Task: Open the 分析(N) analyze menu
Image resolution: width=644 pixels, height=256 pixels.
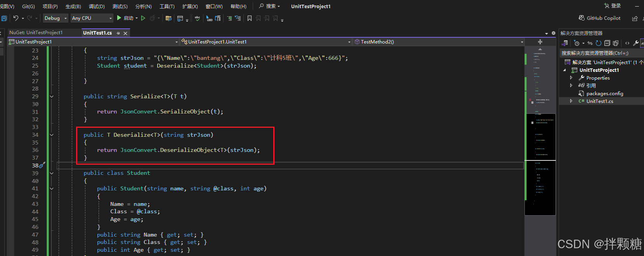Action: [143, 6]
